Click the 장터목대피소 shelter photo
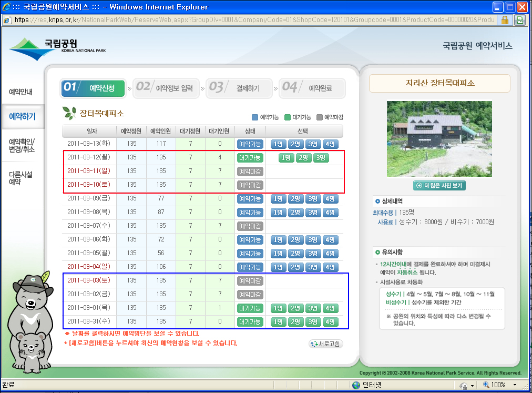 pos(439,138)
